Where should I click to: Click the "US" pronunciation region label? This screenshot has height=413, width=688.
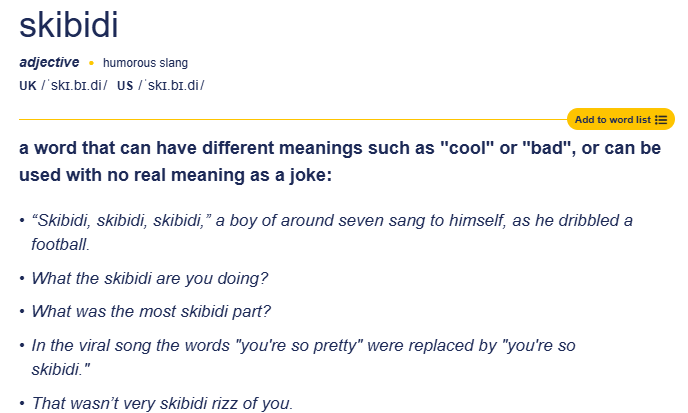click(x=125, y=86)
